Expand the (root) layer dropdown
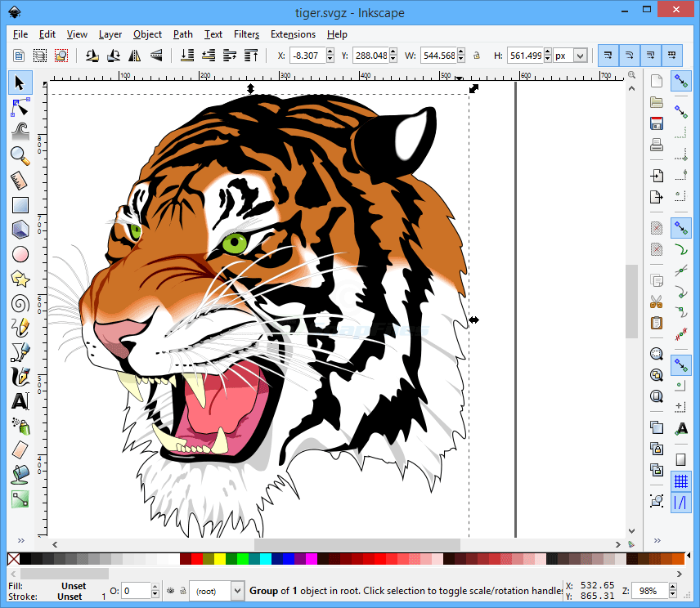The image size is (700, 608). (x=237, y=590)
